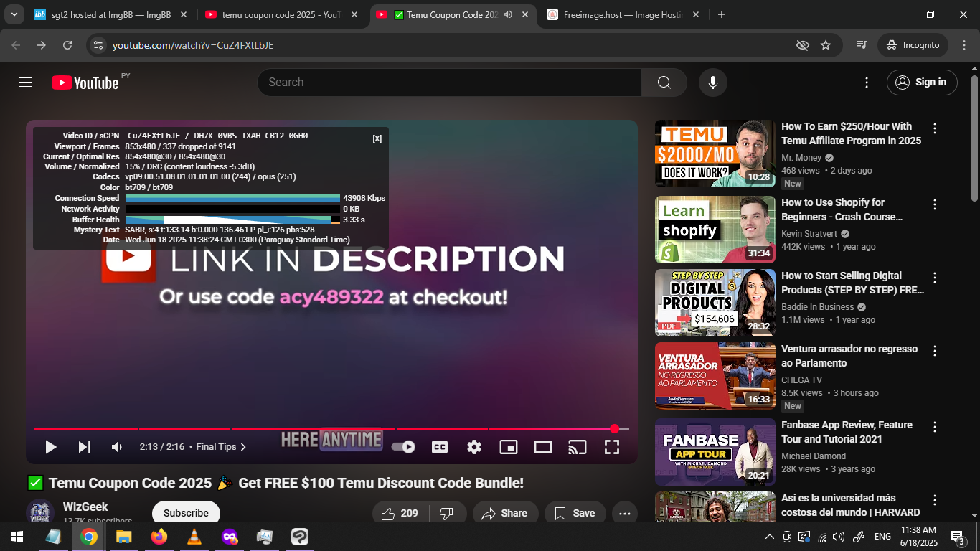Close the stats for nerds panel
This screenshot has height=551, width=980.
click(x=377, y=138)
